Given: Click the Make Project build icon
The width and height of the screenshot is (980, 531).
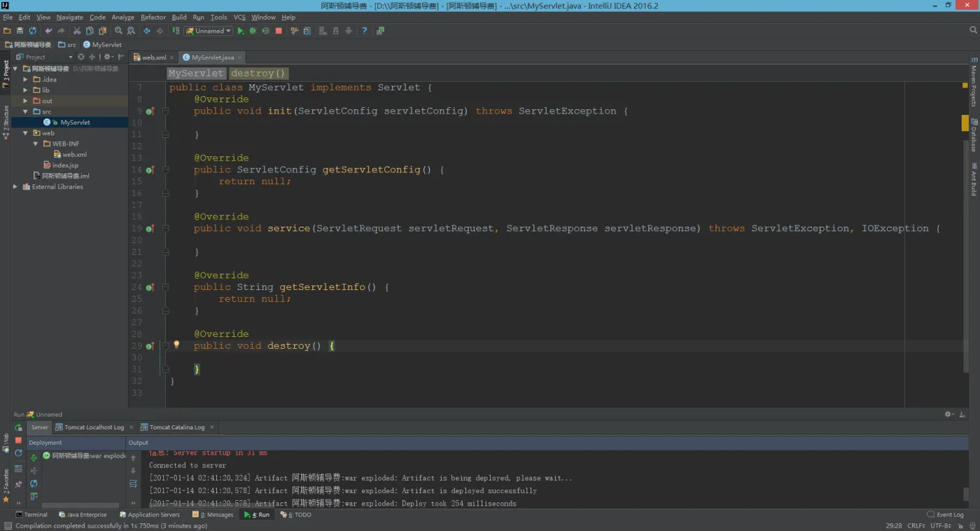Looking at the screenshot, I should 176,31.
